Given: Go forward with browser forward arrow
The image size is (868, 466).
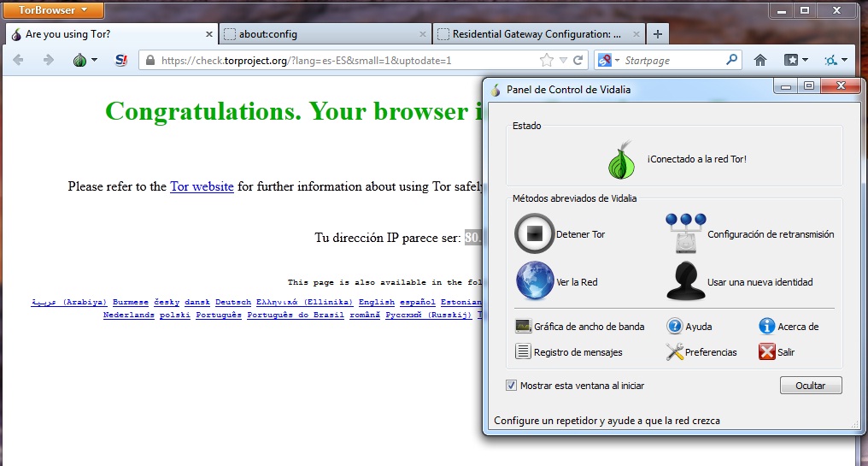Looking at the screenshot, I should tap(48, 60).
